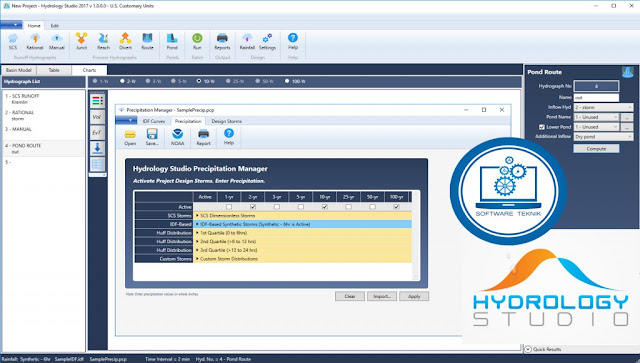
Task: Expand the Custom Storm Distributions row
Action: 197,259
